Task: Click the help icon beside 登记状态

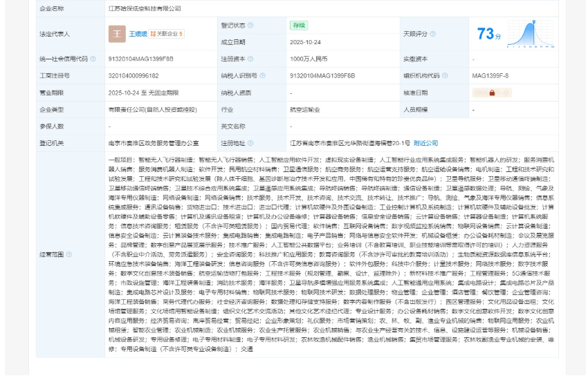Action: coord(250,26)
